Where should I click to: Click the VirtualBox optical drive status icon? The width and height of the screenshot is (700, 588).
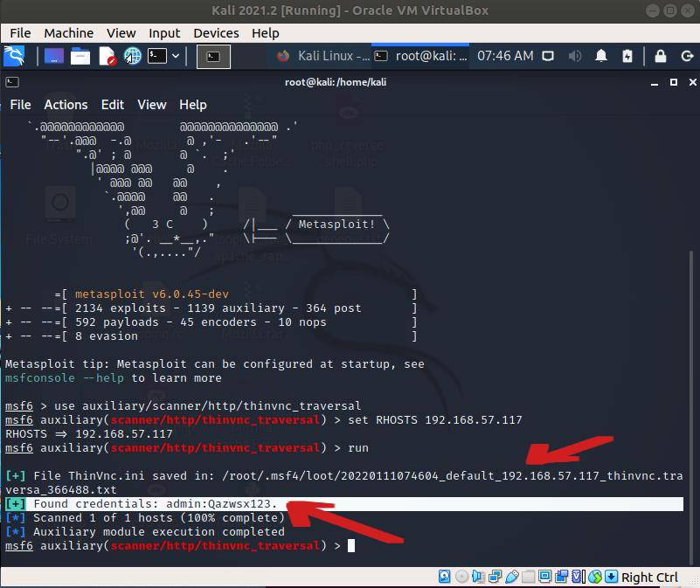pyautogui.click(x=461, y=577)
